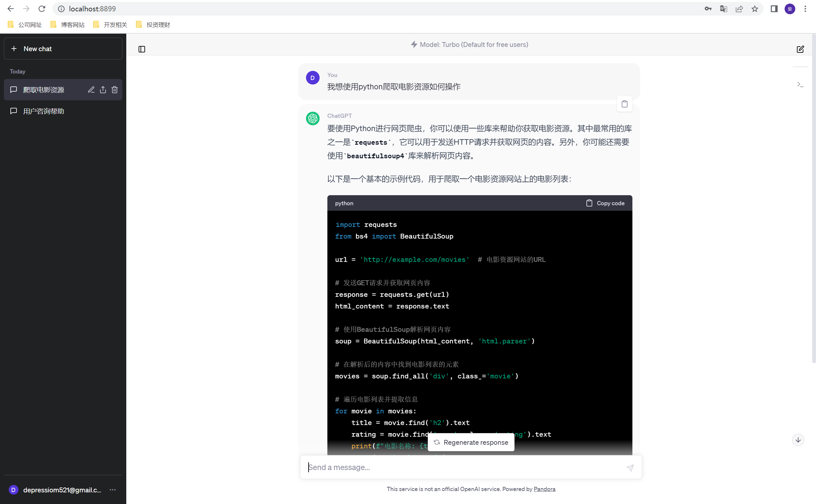Click the copy message icon next to ChatGPT response
This screenshot has height=504, width=816.
click(x=624, y=104)
